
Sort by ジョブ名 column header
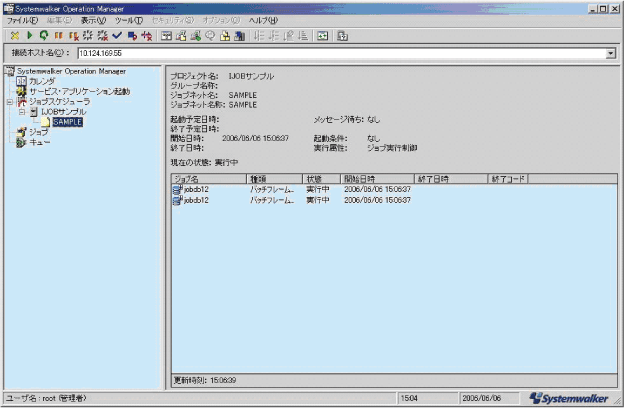[x=209, y=179]
